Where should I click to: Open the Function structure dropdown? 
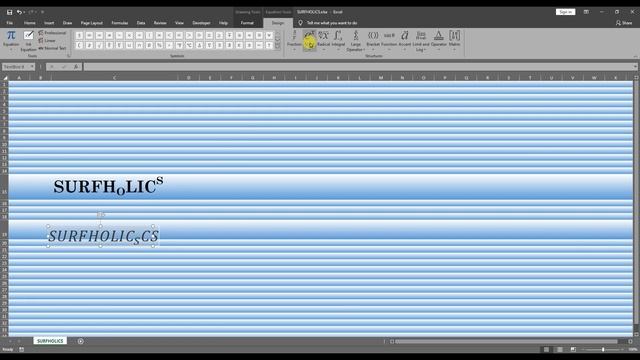pyautogui.click(x=389, y=40)
